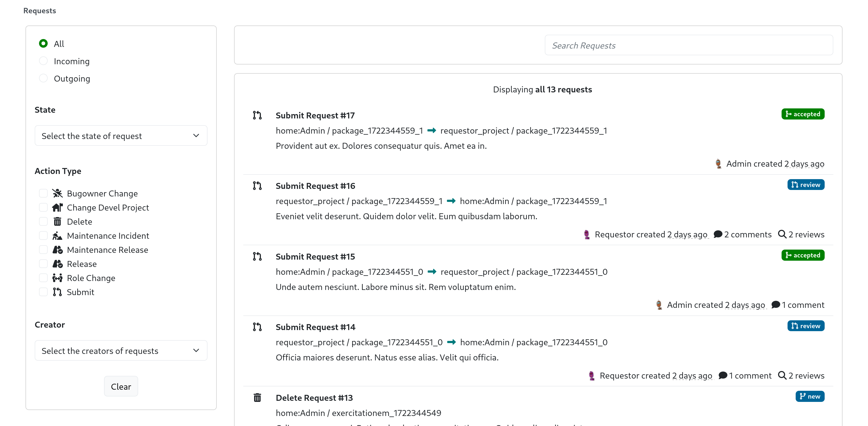Click the comment bubble icon on Request #16
This screenshot has height=426, width=868.
tap(718, 234)
